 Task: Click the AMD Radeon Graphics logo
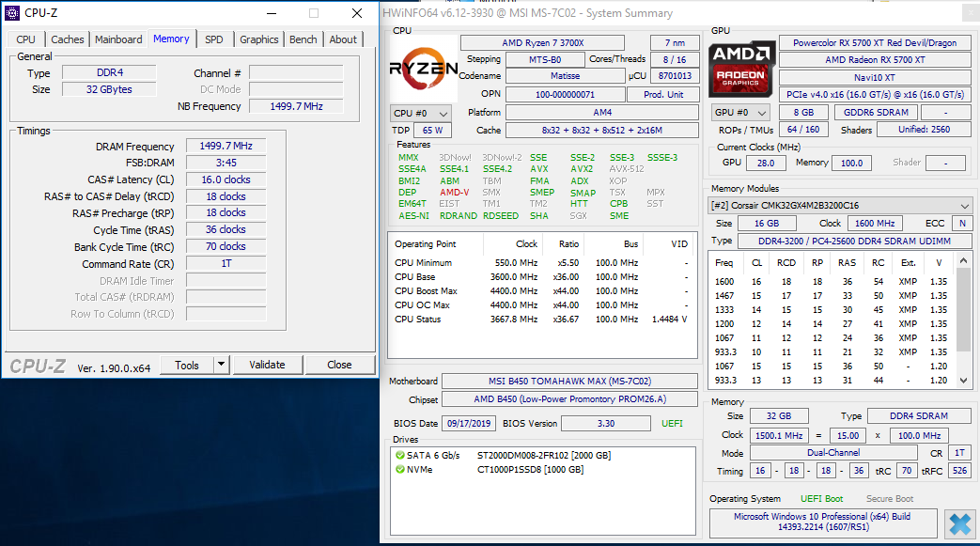click(742, 69)
